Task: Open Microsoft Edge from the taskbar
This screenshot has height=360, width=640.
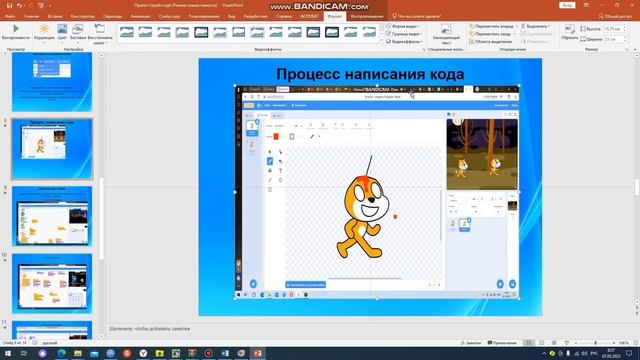Action: pyautogui.click(x=62, y=353)
